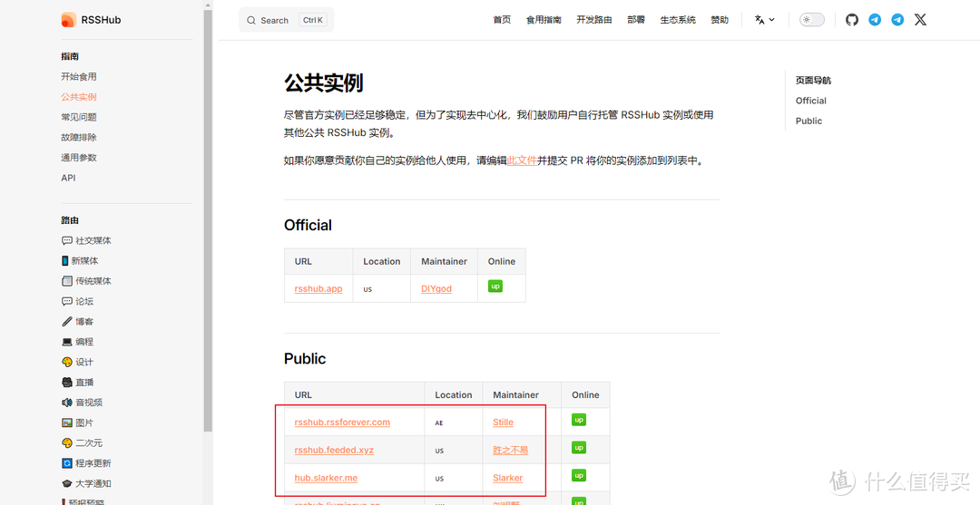Click the refresh icon for 程序更新
The image size is (980, 505).
pyautogui.click(x=67, y=463)
